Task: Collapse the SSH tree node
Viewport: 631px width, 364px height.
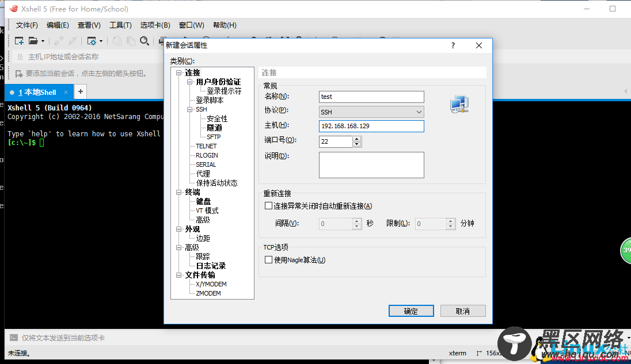Action: click(189, 109)
